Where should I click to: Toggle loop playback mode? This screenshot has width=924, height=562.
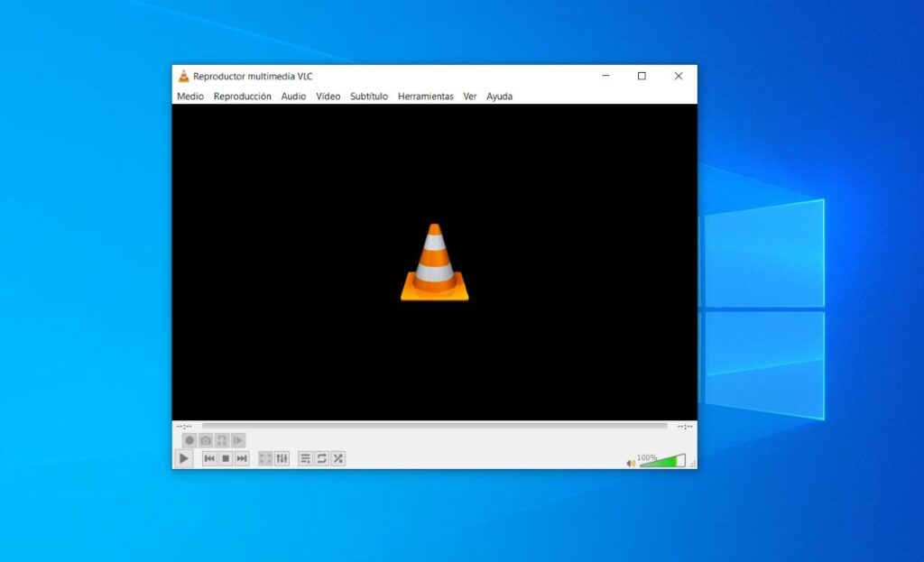[x=321, y=457]
